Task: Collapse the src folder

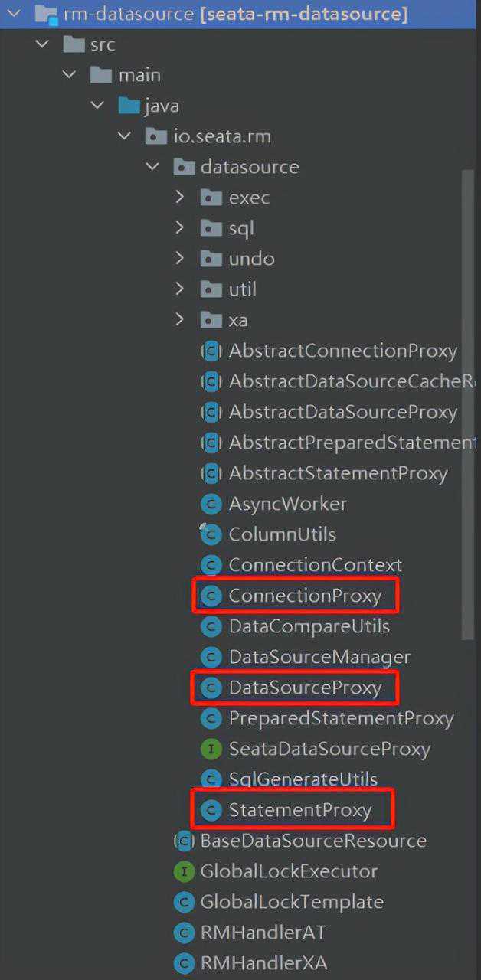Action: pyautogui.click(x=42, y=44)
